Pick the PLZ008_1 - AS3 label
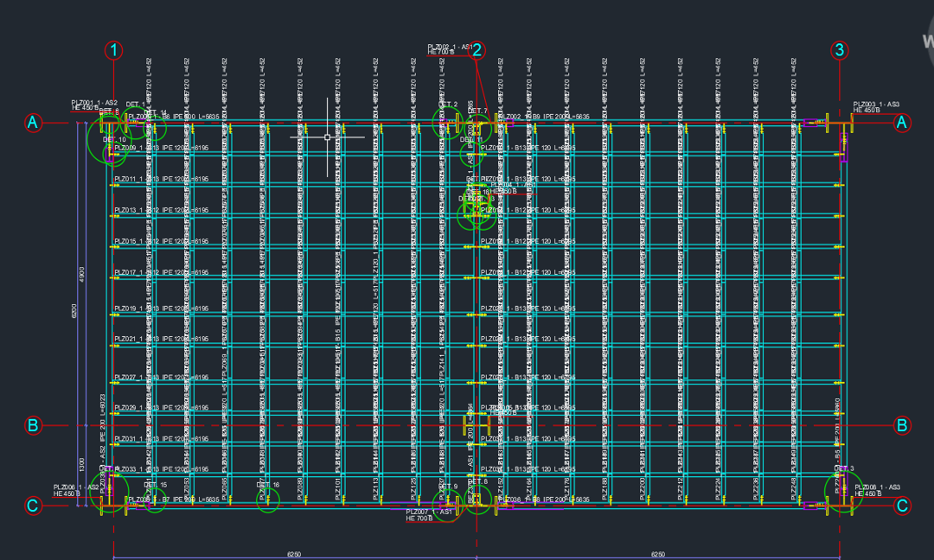This screenshot has height=560, width=934. point(878,487)
